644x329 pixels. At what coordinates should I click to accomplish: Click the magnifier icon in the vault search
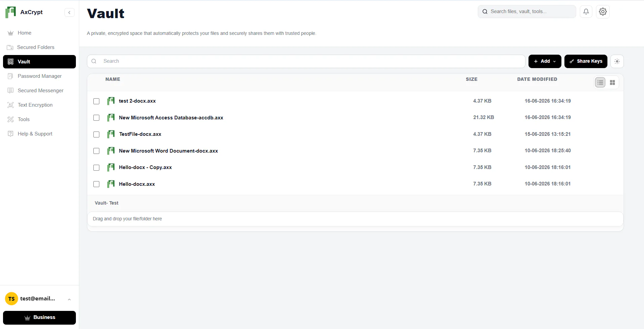[x=94, y=61]
